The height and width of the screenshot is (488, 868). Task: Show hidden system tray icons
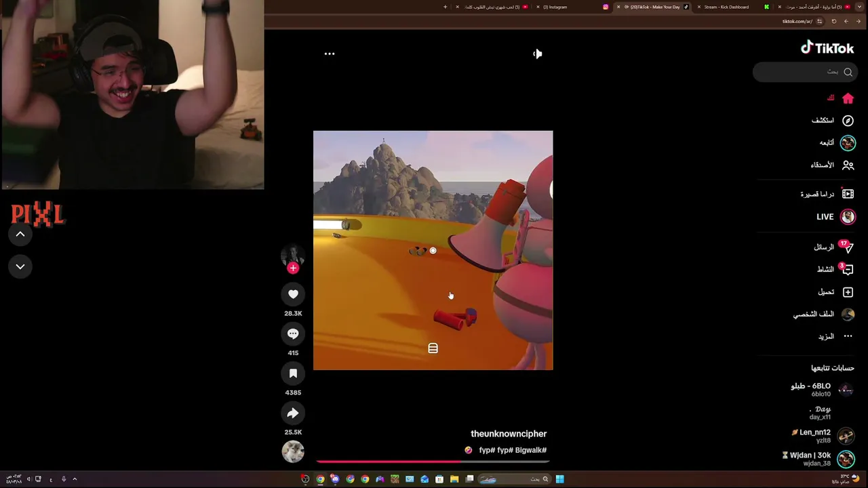pyautogui.click(x=75, y=479)
